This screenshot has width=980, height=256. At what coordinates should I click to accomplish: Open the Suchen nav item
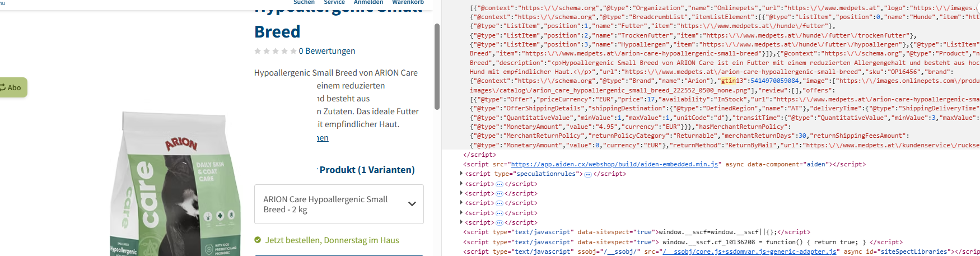304,2
